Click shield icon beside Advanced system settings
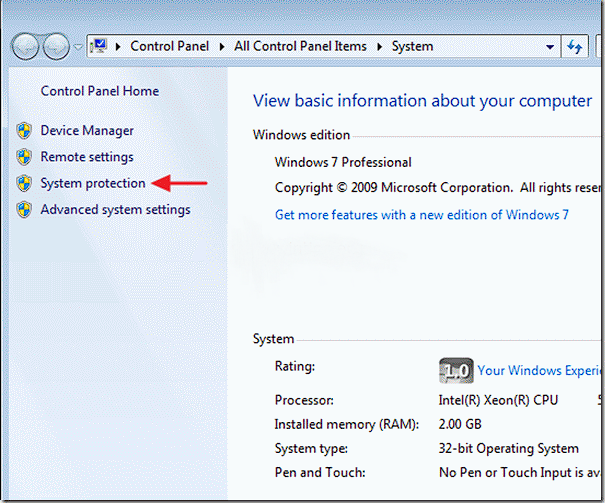Image resolution: width=605 pixels, height=503 pixels. 24,210
